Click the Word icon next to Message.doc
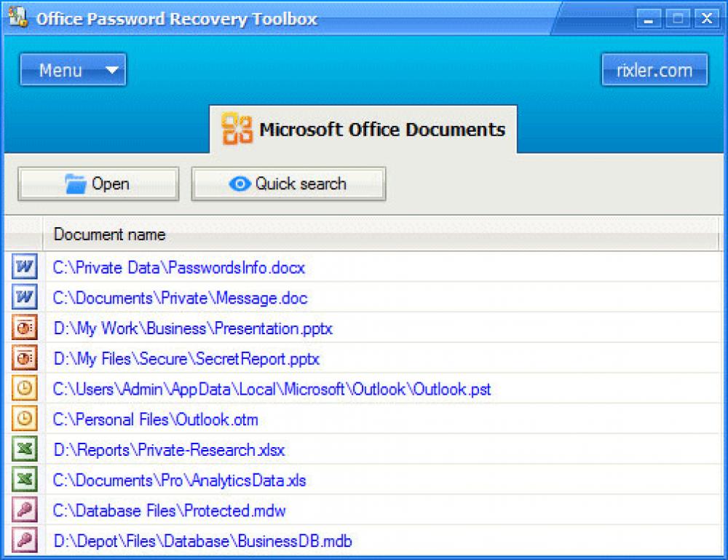The height and width of the screenshot is (560, 728). pyautogui.click(x=23, y=297)
